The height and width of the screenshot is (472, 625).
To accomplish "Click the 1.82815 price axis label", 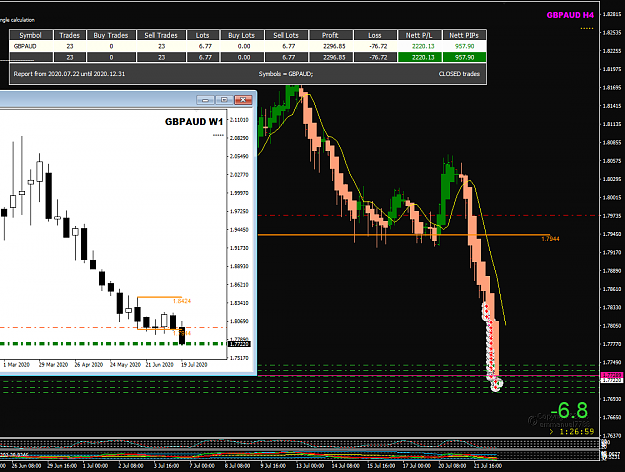I will coord(612,14).
